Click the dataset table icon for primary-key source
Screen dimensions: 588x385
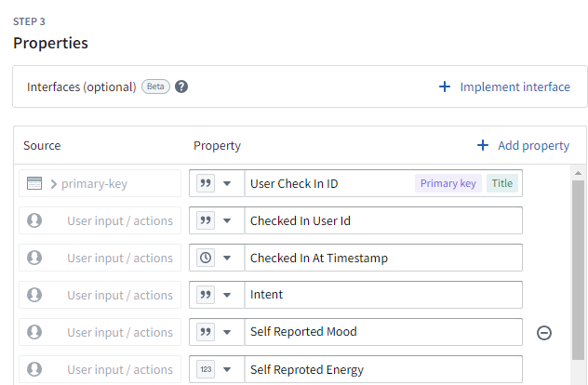34,183
